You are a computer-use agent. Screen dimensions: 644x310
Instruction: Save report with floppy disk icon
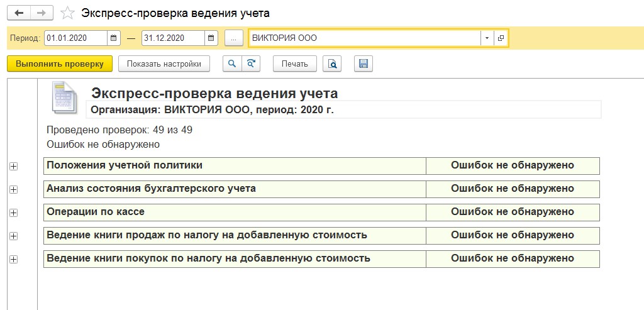[364, 64]
